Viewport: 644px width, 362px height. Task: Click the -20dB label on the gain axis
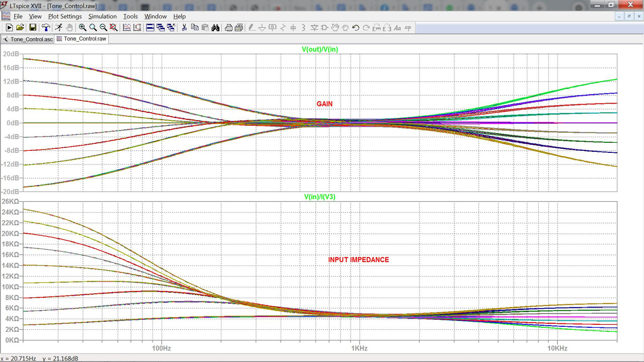10,192
